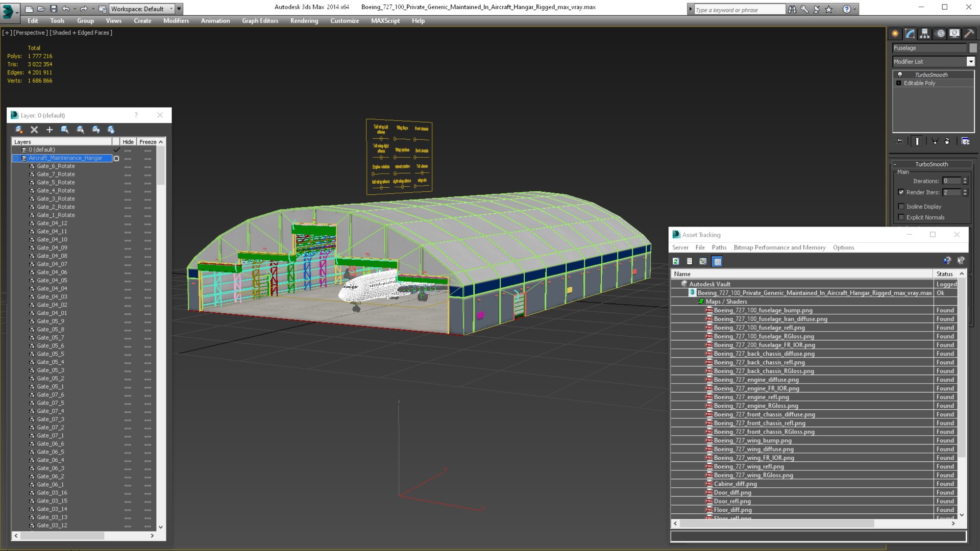Image resolution: width=980 pixels, height=551 pixels.
Task: Select the TurboSmooth modifier in stack
Action: 931,75
